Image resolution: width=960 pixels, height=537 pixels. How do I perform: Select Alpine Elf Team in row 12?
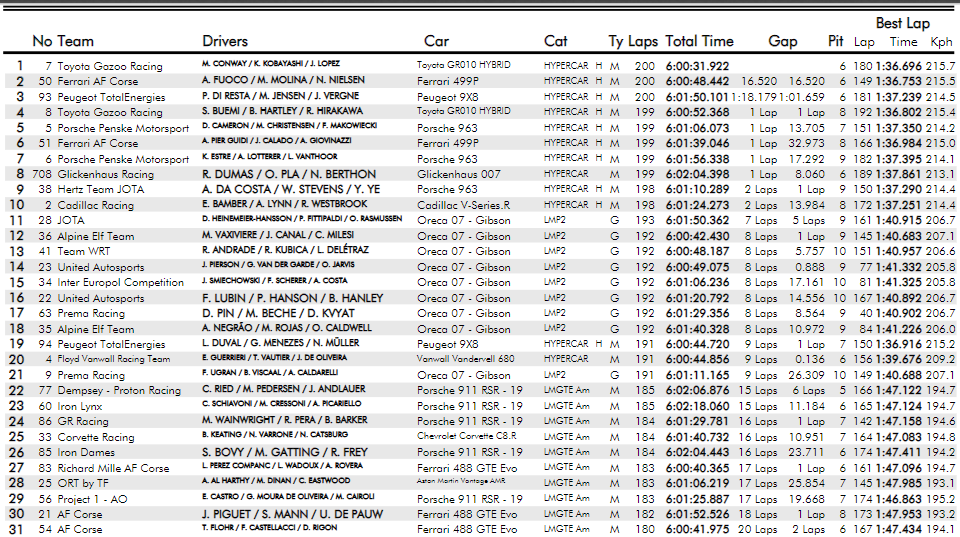pyautogui.click(x=96, y=236)
